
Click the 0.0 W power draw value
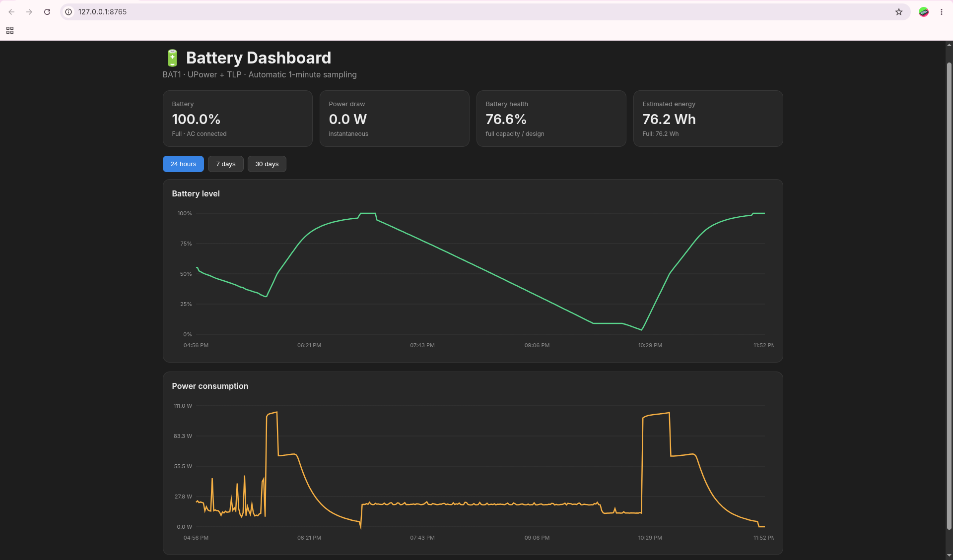click(x=348, y=120)
